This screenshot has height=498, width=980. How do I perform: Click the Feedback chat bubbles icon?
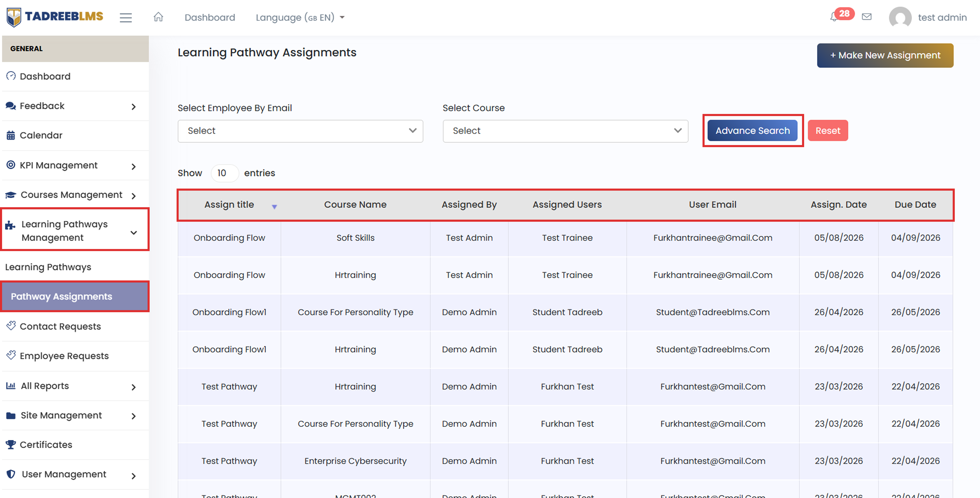pyautogui.click(x=11, y=106)
